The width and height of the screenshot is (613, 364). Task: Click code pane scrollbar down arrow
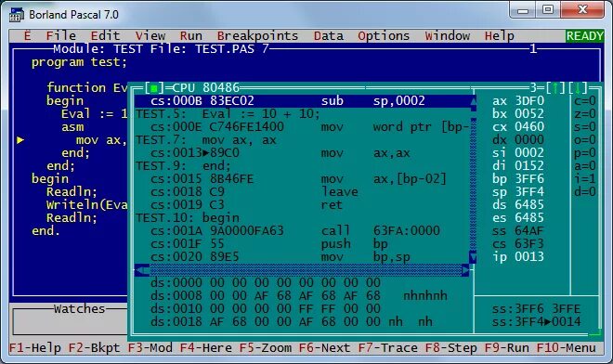(x=473, y=257)
